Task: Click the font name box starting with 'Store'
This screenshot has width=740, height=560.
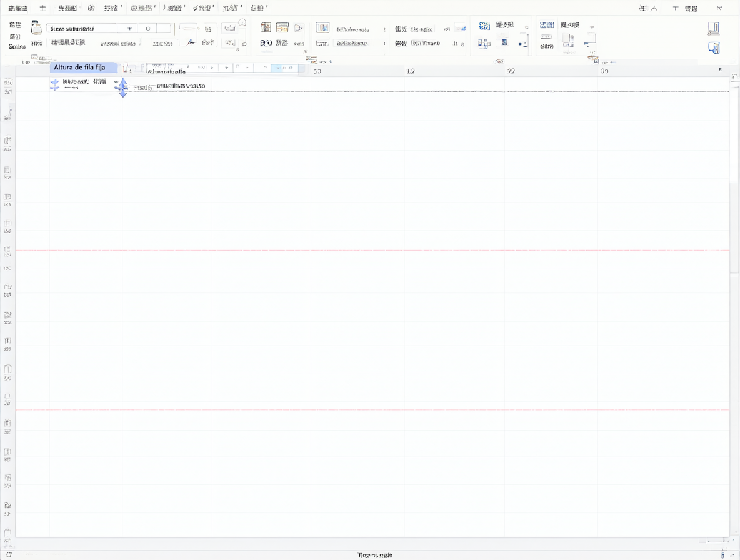Action: (82, 29)
